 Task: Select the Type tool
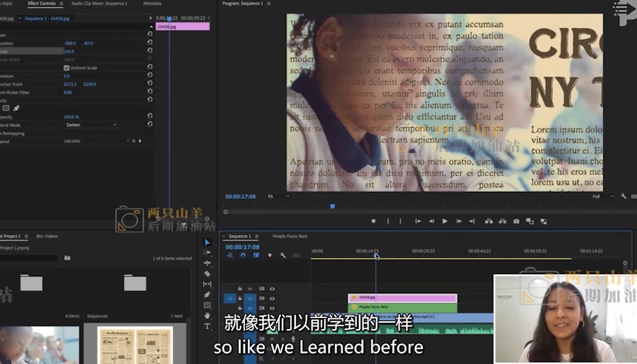click(207, 326)
